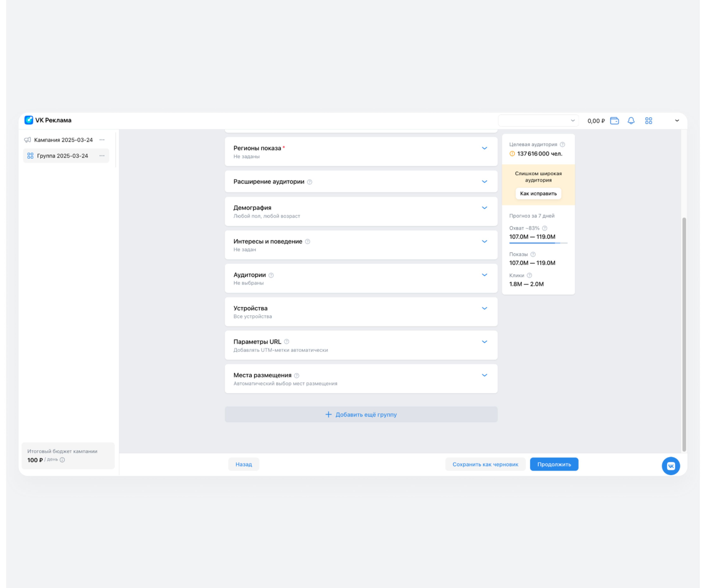The image size is (706, 588).
Task: Open the account selector dropdown
Action: (538, 121)
